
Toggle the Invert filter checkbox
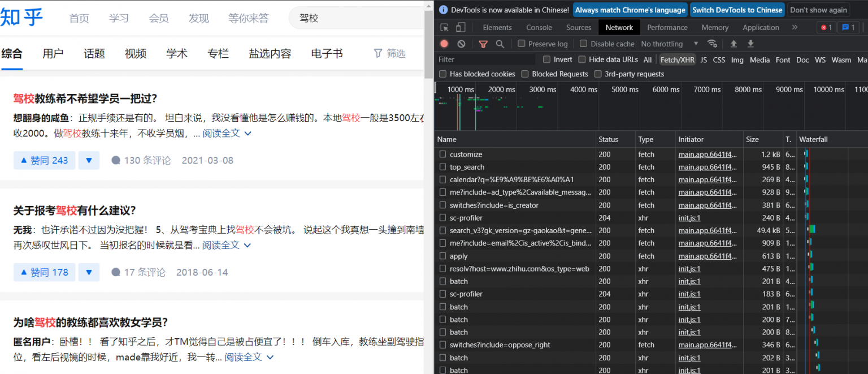tap(546, 59)
